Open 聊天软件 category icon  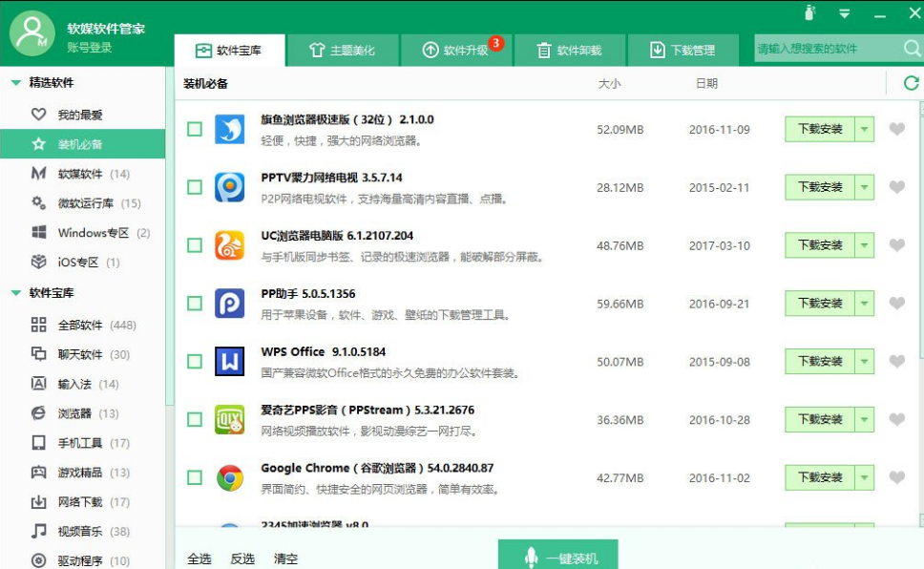(39, 354)
